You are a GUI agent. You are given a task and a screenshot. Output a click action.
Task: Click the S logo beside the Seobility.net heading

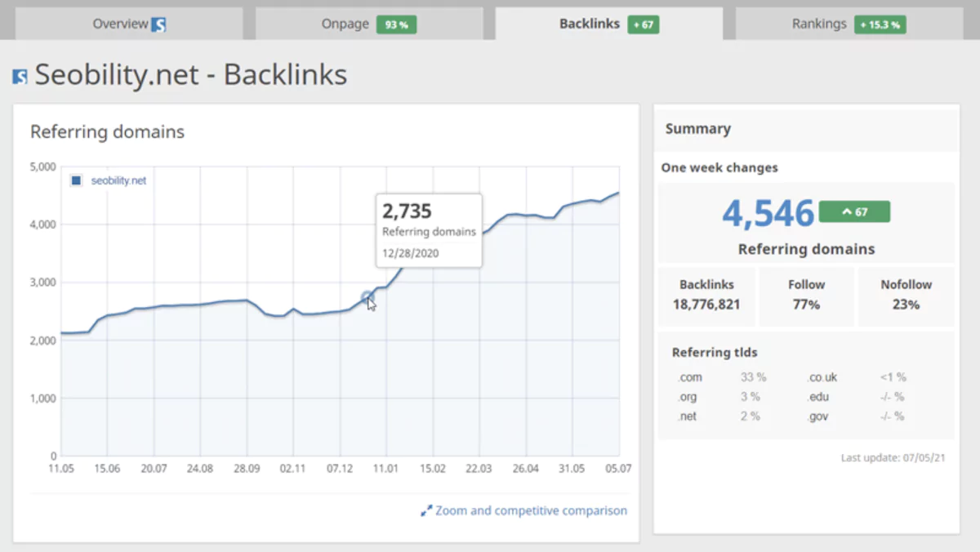tap(20, 74)
